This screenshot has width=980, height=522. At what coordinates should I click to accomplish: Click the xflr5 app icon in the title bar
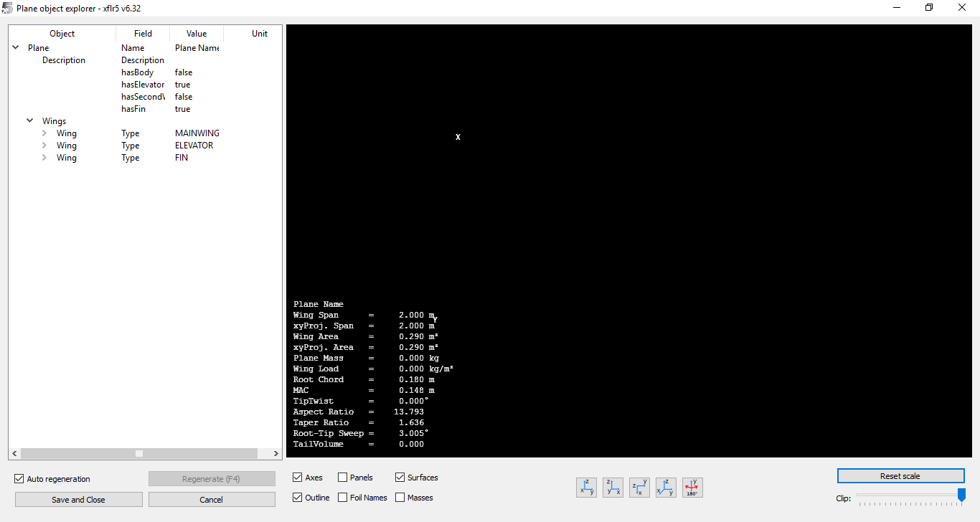(8, 8)
